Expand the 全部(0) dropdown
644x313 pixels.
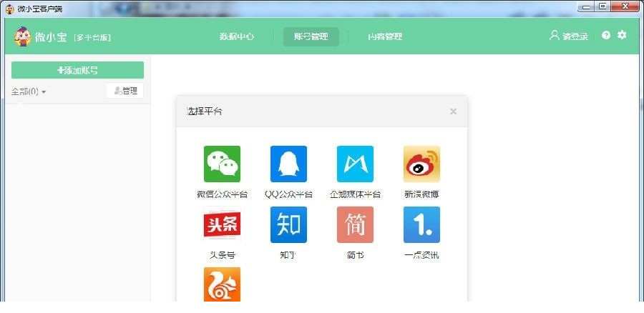click(x=29, y=91)
